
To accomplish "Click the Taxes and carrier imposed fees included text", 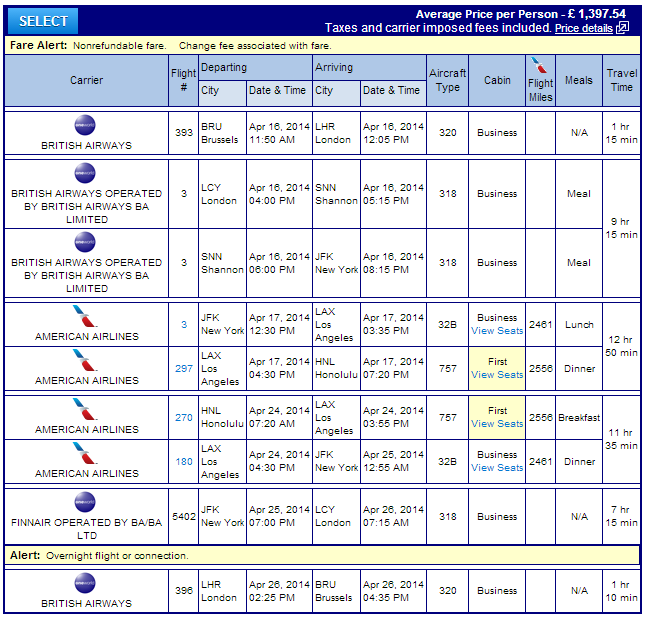I will 438,28.
